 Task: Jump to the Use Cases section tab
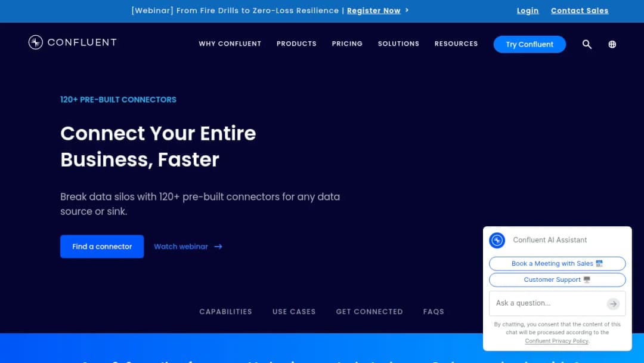[x=294, y=312]
